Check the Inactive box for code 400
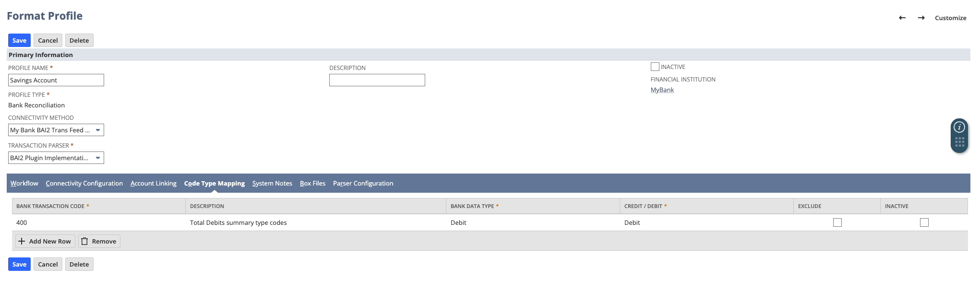 pos(924,222)
